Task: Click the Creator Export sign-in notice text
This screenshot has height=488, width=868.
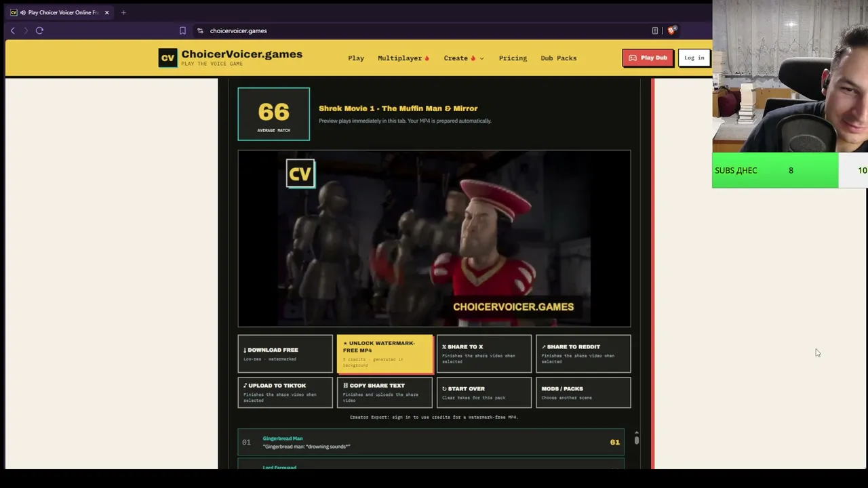Action: [x=434, y=417]
